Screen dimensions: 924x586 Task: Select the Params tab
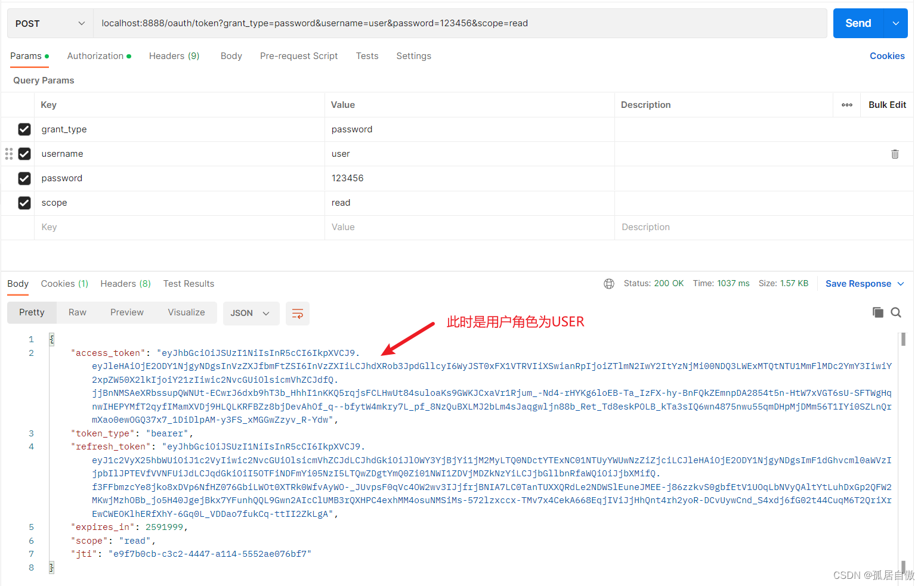(29, 56)
